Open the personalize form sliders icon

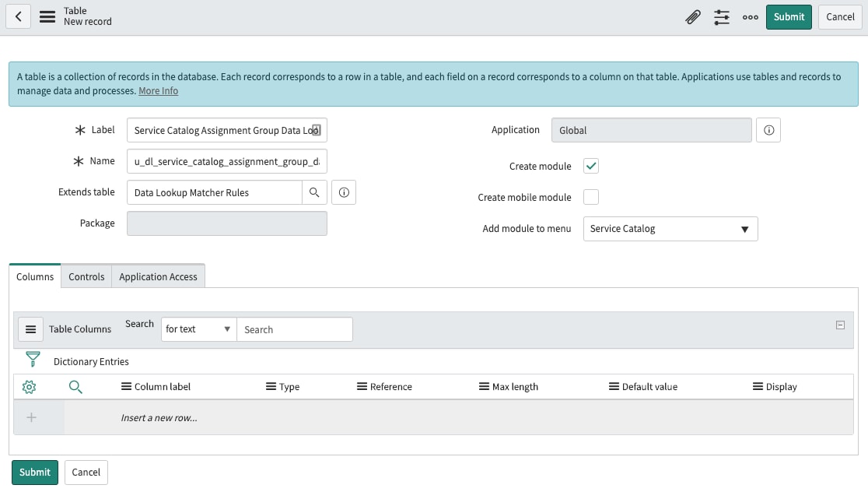721,16
